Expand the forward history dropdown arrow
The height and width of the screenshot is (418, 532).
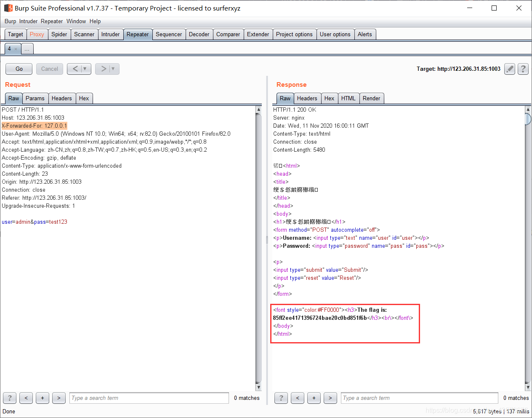pyautogui.click(x=114, y=69)
